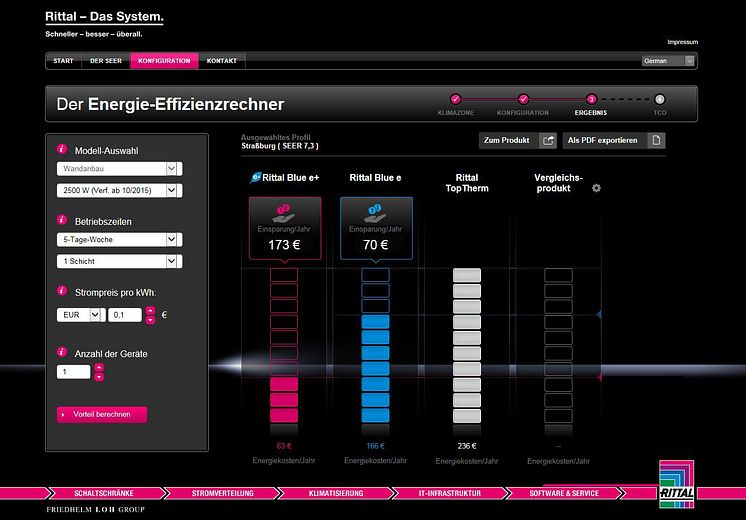Screen dimensions: 746x520
Task: Go to Konfiguration step in progress bar
Action: tap(523, 99)
